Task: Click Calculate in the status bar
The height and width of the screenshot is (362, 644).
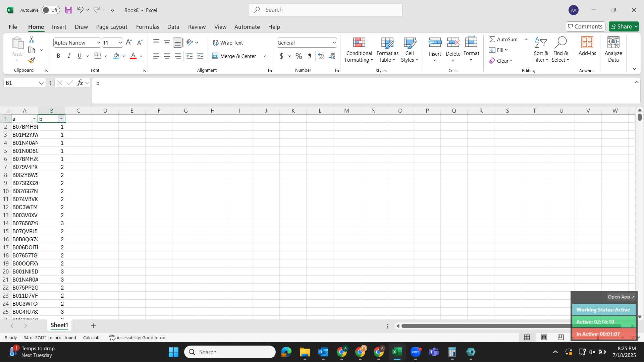Action: [x=92, y=338]
